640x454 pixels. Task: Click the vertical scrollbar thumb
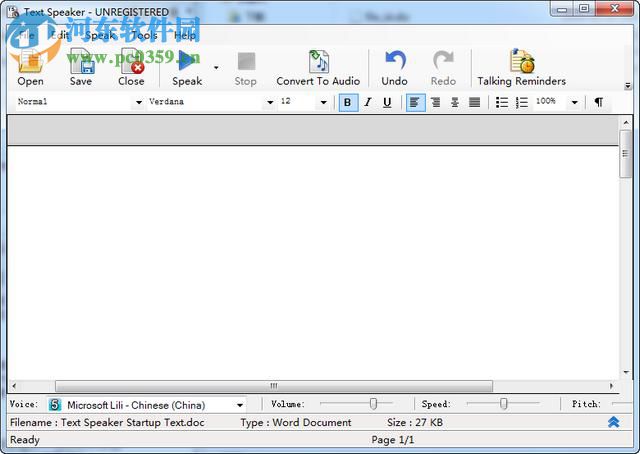click(625, 154)
